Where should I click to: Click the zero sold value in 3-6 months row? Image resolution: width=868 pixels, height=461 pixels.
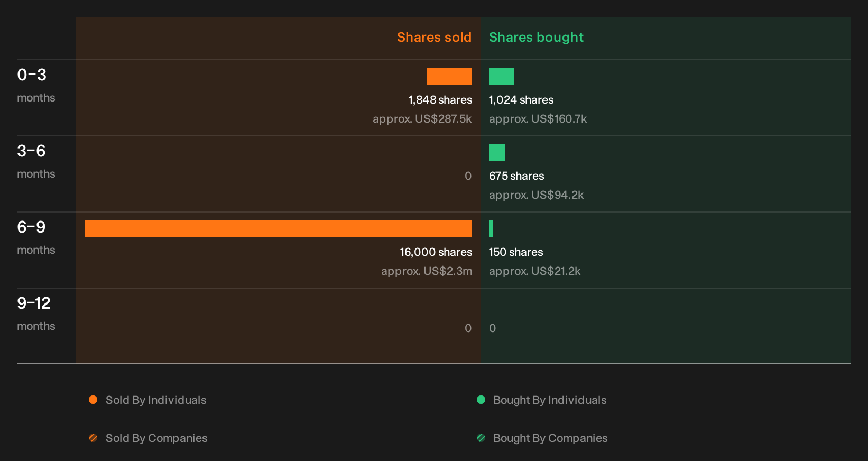[468, 176]
